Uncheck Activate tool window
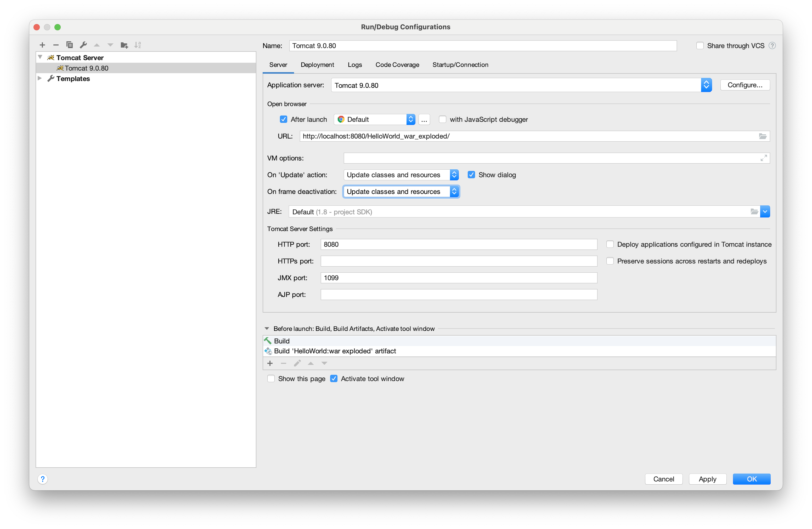 pyautogui.click(x=334, y=379)
